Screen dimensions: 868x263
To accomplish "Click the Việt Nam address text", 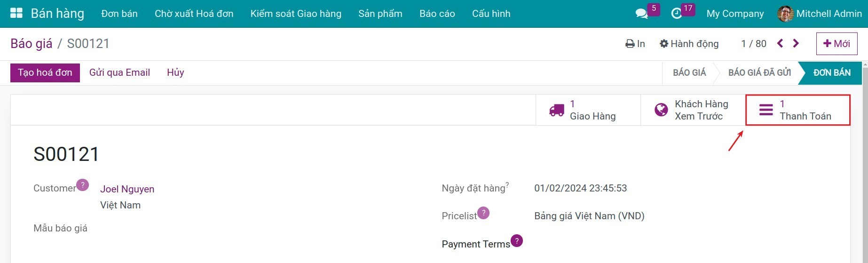I will 120,205.
